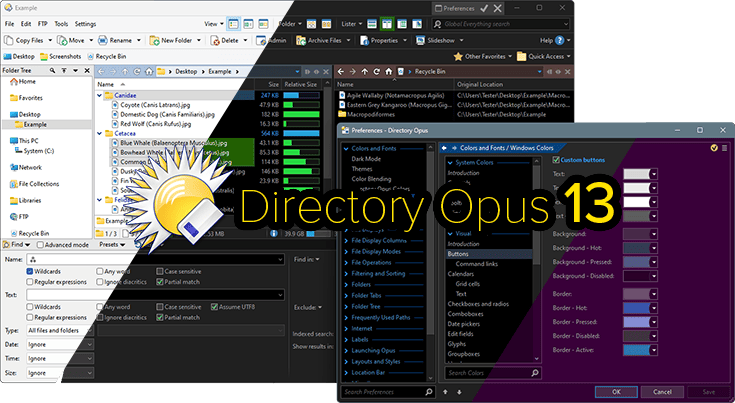The height and width of the screenshot is (403, 735).
Task: Close the Folder Tree panel
Action: point(87,70)
